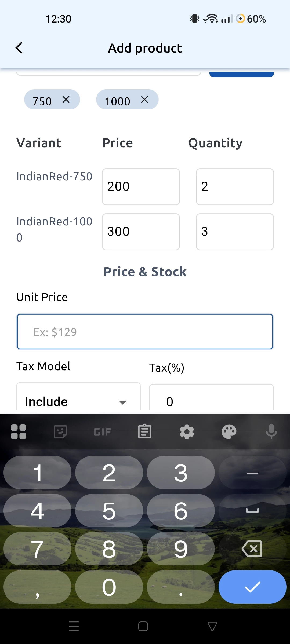Click the Tax(%) field
Screen dimensions: 290x644
[x=211, y=401]
